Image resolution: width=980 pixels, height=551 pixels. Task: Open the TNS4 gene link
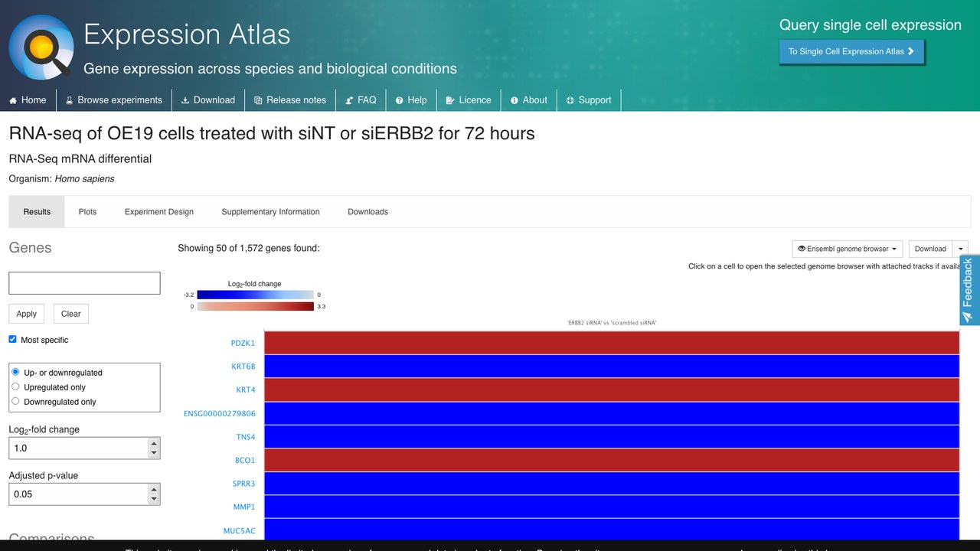246,437
